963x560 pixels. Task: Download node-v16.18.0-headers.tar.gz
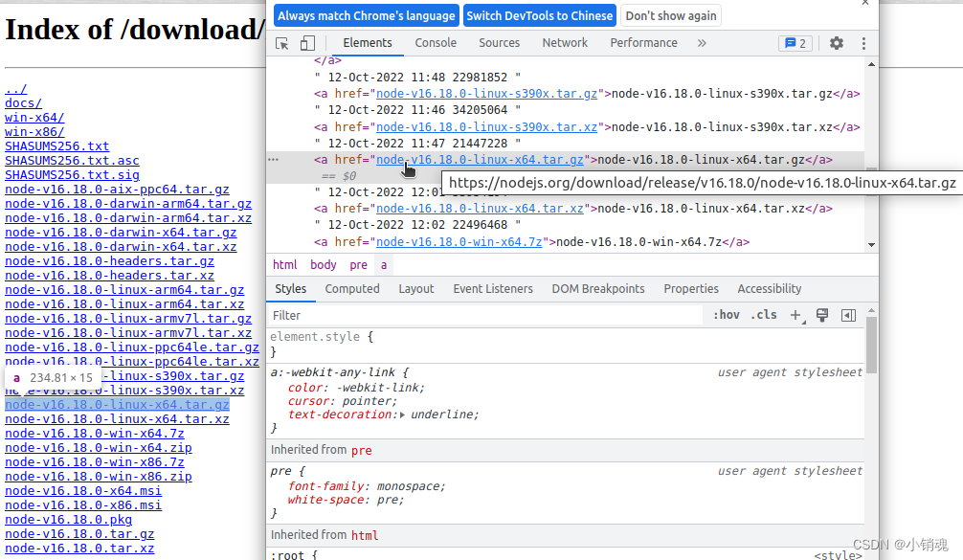pyautogui.click(x=109, y=261)
